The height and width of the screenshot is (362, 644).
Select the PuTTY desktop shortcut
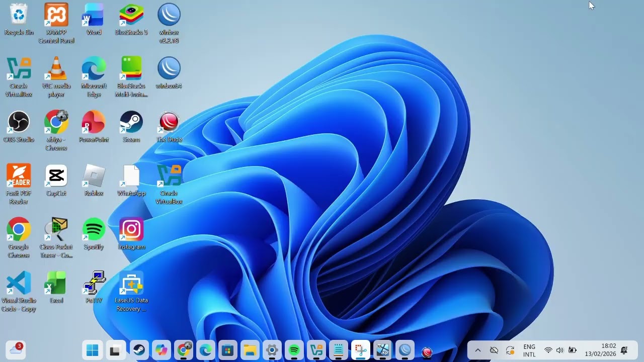point(94,288)
